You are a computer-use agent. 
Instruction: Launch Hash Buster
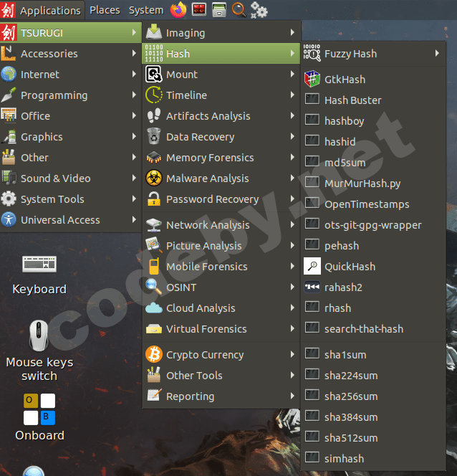(373, 100)
